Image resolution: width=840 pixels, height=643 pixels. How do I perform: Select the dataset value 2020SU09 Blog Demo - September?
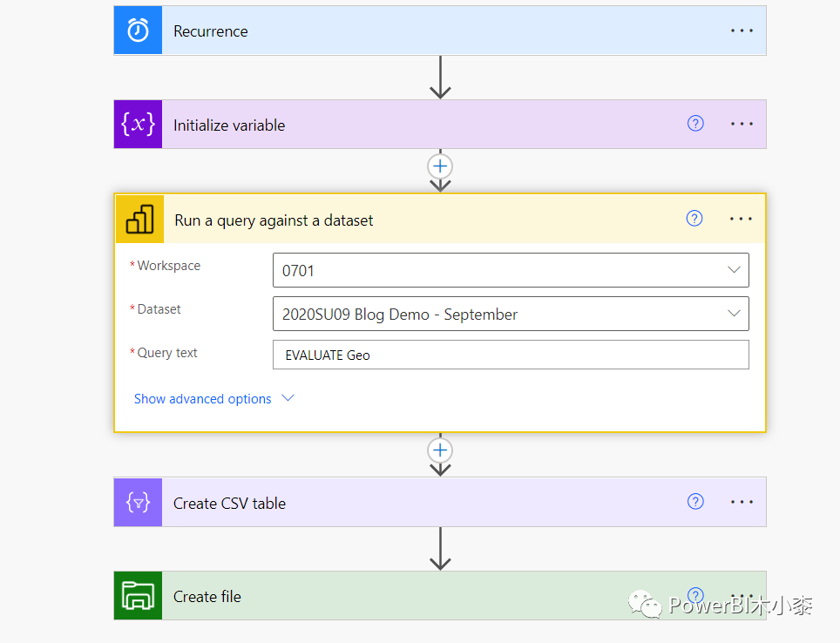point(400,315)
